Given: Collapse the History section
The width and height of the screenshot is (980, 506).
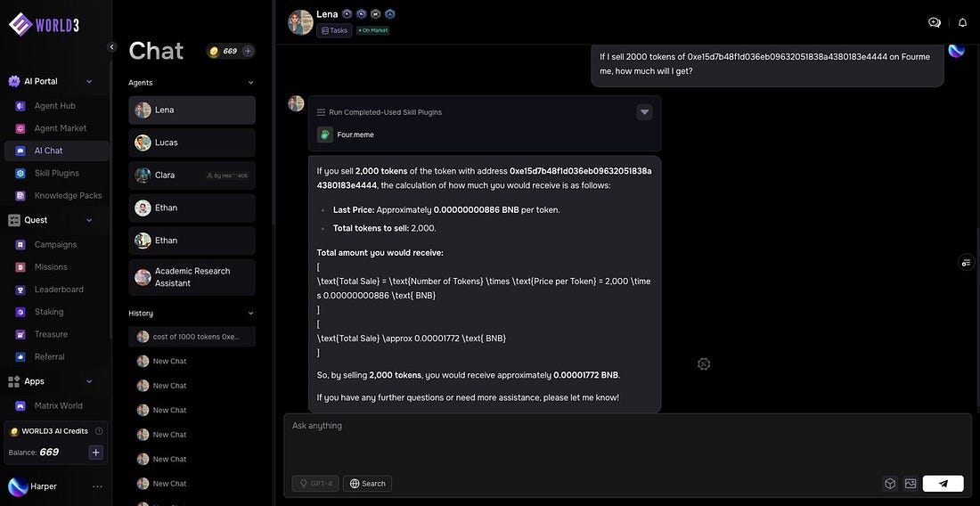Looking at the screenshot, I should [x=250, y=314].
